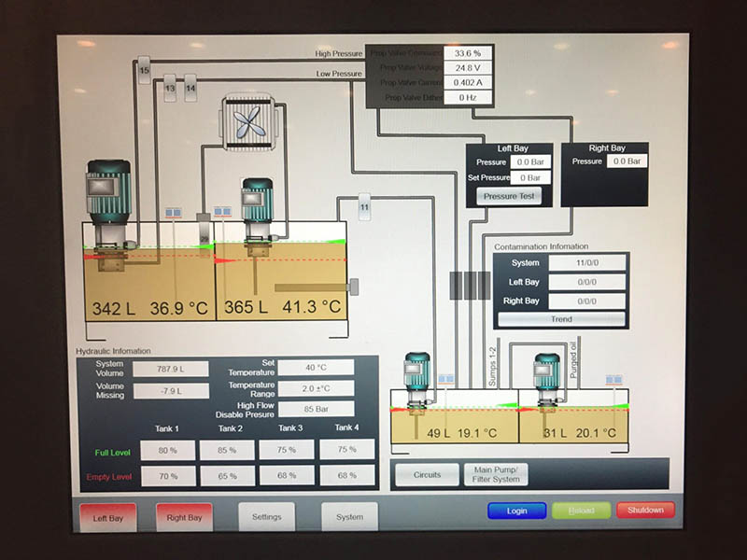747x560 pixels.
Task: Click the Temperature Range field
Action: (317, 388)
